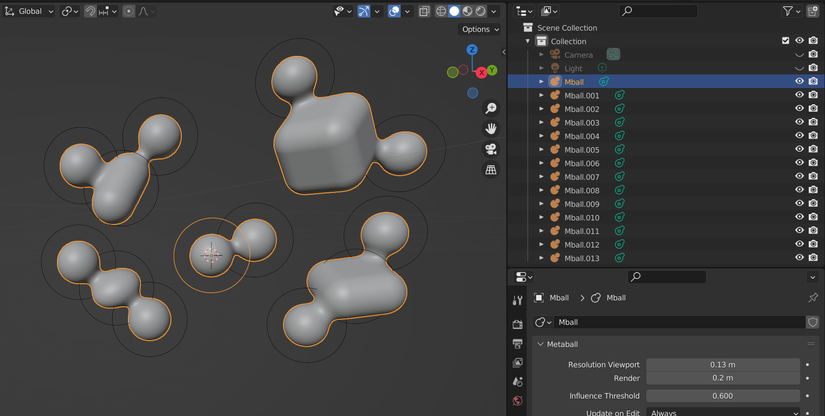The width and height of the screenshot is (825, 416).
Task: Switch to solid viewport shading
Action: (x=454, y=11)
